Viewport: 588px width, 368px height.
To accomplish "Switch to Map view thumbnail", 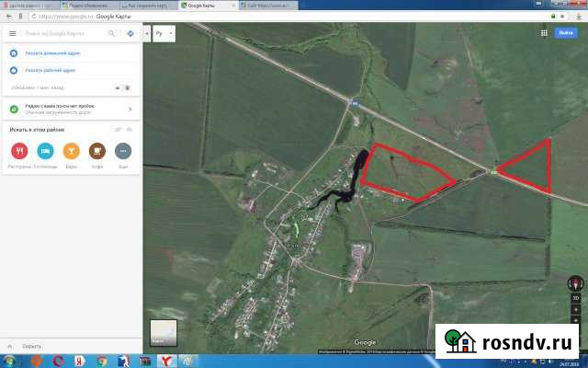I will tap(164, 333).
